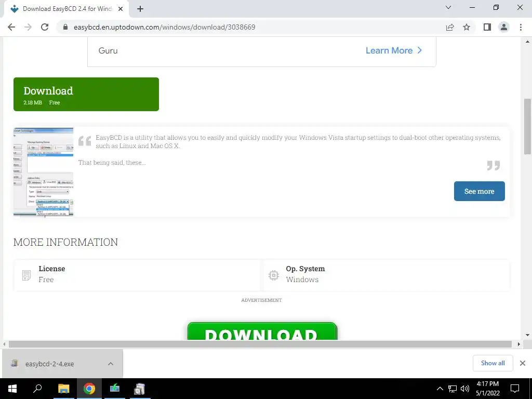This screenshot has width=532, height=399.
Task: Open the volume control tray icon
Action: 465,389
